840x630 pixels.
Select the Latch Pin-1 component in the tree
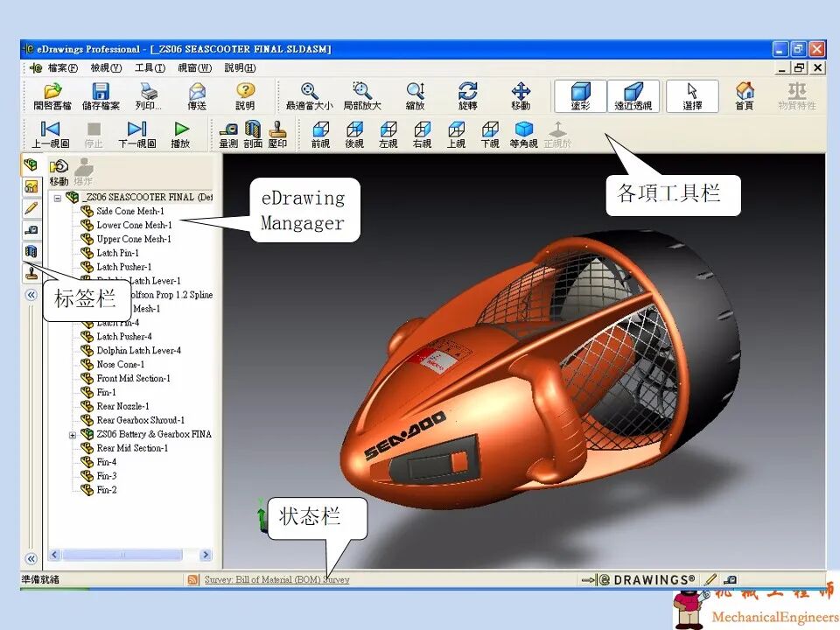118,252
